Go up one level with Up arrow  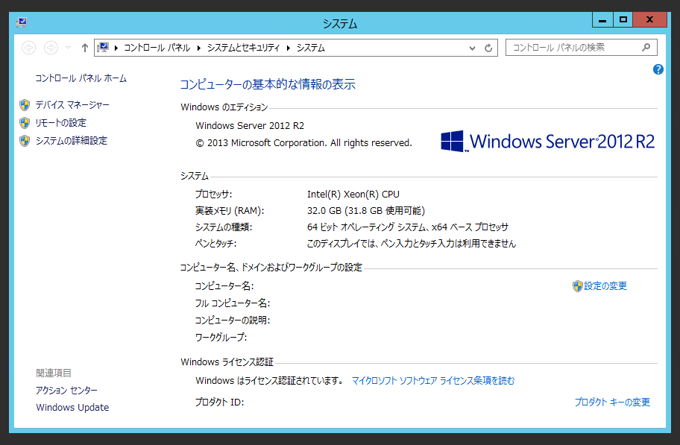pyautogui.click(x=85, y=48)
